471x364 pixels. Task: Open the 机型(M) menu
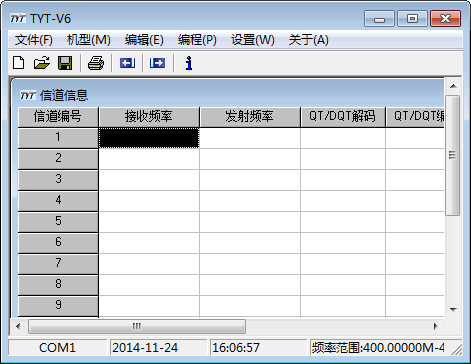click(89, 40)
